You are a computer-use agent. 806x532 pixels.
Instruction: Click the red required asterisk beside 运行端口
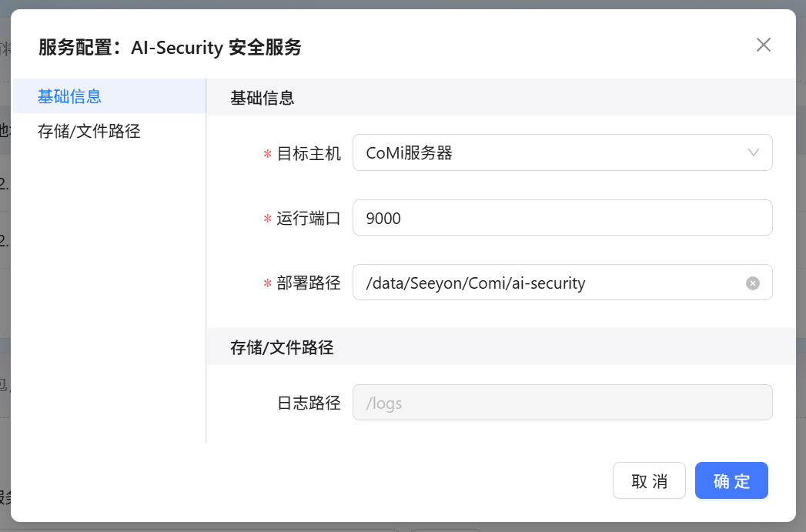click(x=268, y=219)
